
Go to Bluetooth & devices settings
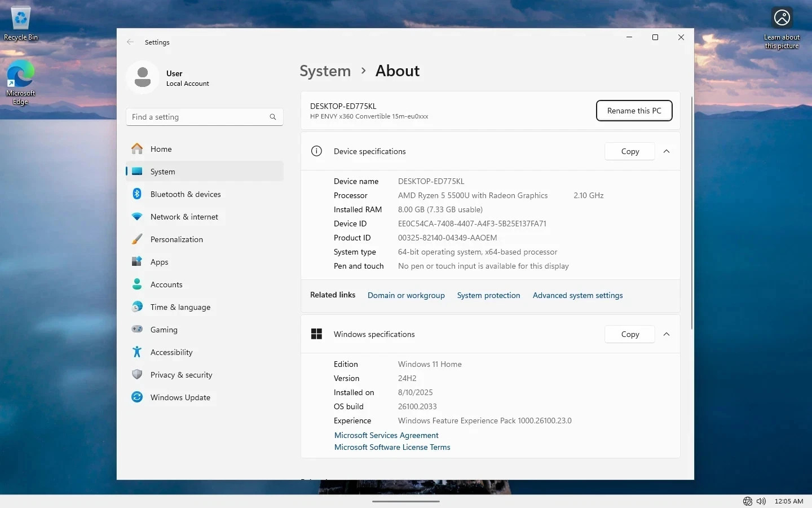[x=205, y=194]
